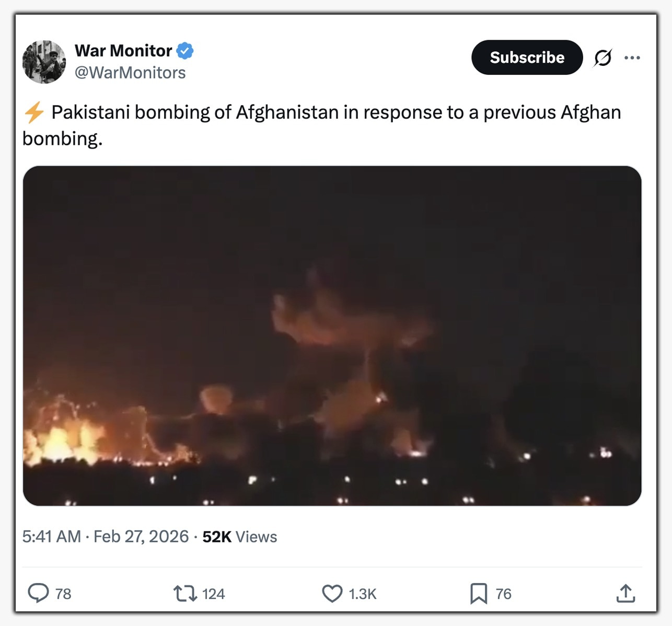
Task: Click the War Monitor display name
Action: point(123,51)
